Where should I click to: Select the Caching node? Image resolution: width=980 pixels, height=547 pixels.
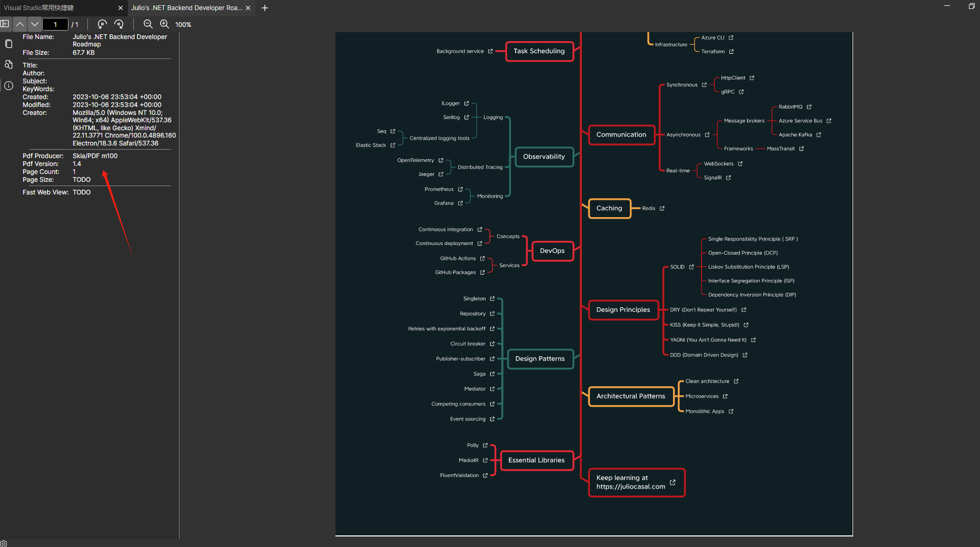tap(609, 208)
